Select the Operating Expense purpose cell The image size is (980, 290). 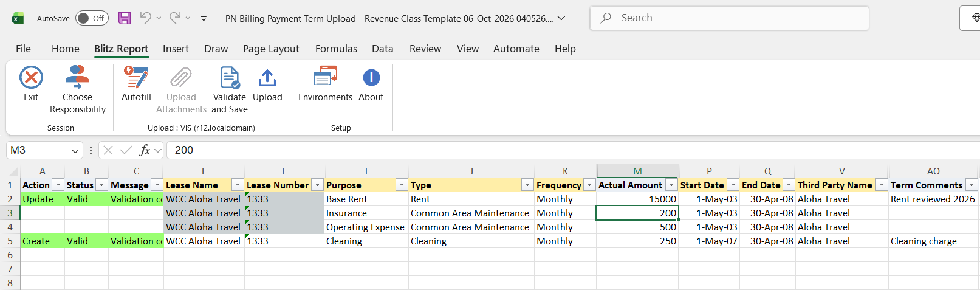[x=366, y=227]
